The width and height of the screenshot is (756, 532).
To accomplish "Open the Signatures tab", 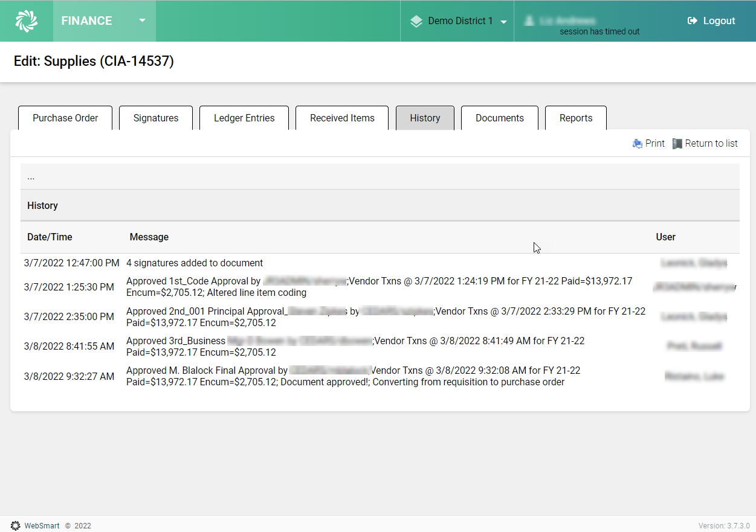I will 156,118.
